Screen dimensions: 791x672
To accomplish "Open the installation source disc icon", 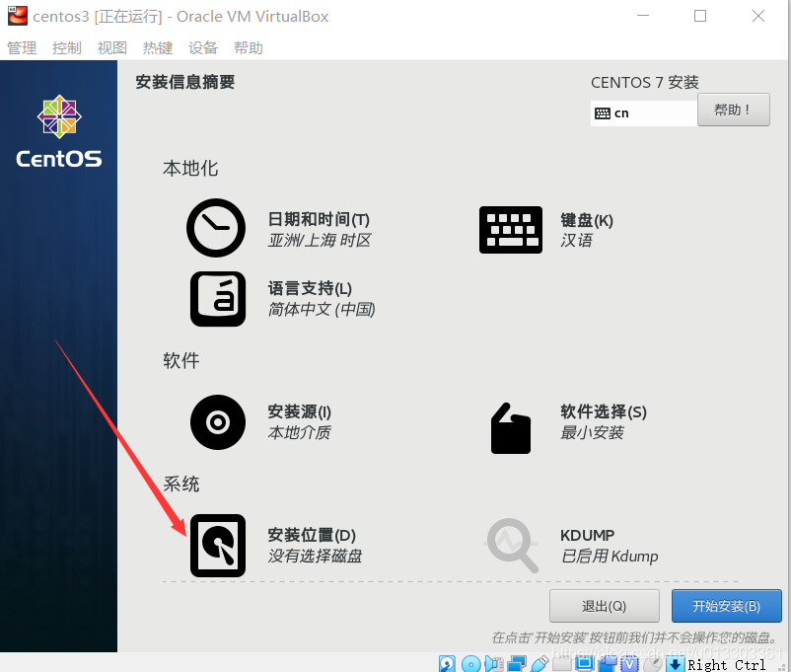I will (x=217, y=422).
